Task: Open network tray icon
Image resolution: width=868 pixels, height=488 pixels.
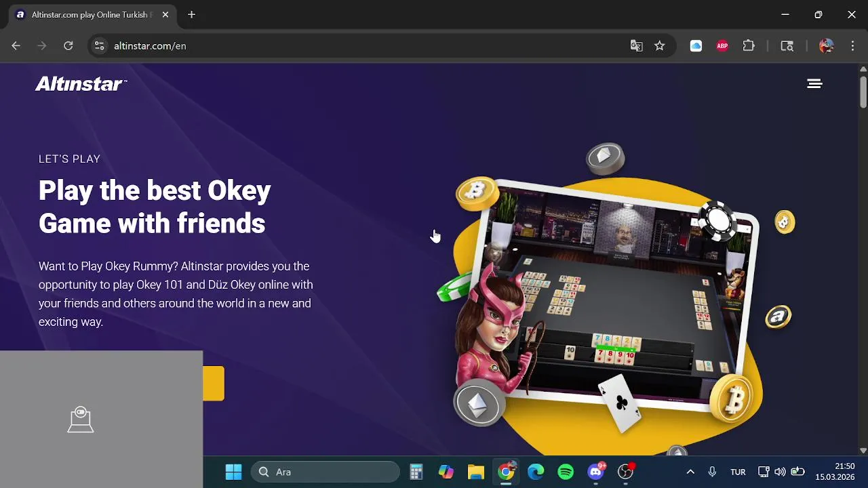Action: click(763, 472)
